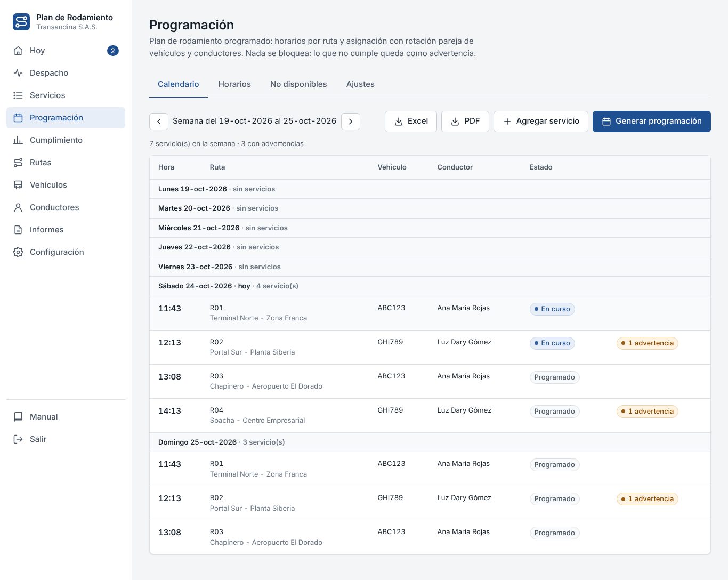The image size is (728, 580).
Task: Click Generar programación button
Action: 652,122
